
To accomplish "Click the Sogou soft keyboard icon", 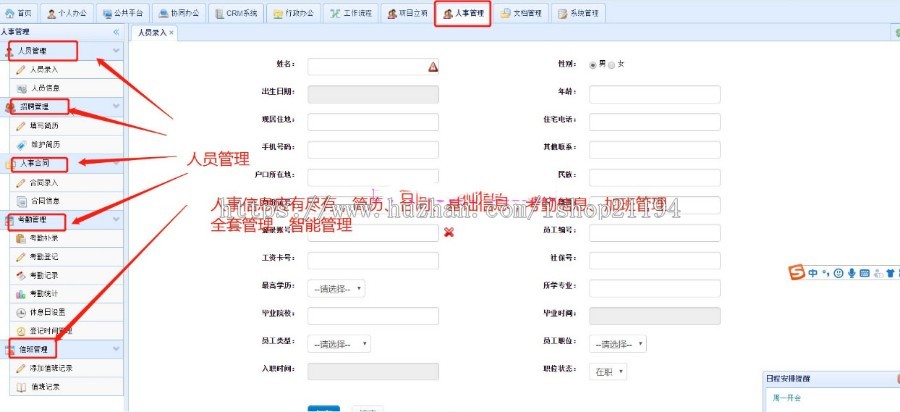I will [864, 273].
